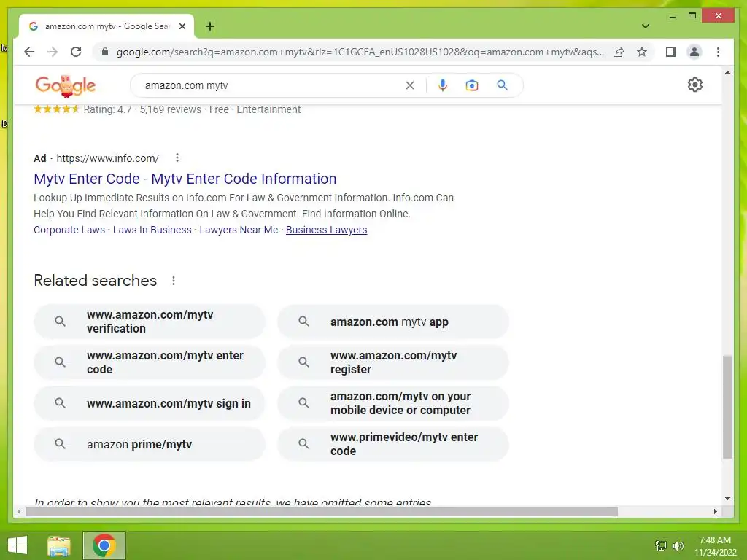Click the horizontal scrollbar thumb

[x=322, y=511]
